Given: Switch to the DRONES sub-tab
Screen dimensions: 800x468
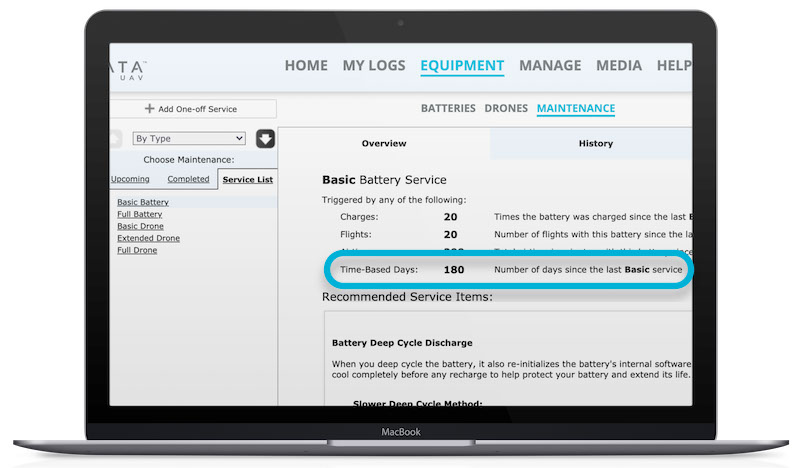Looking at the screenshot, I should [x=506, y=108].
